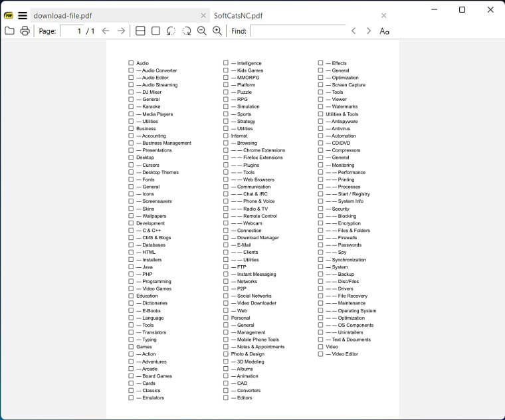Check the Utilities & Tools checkbox

pos(320,114)
